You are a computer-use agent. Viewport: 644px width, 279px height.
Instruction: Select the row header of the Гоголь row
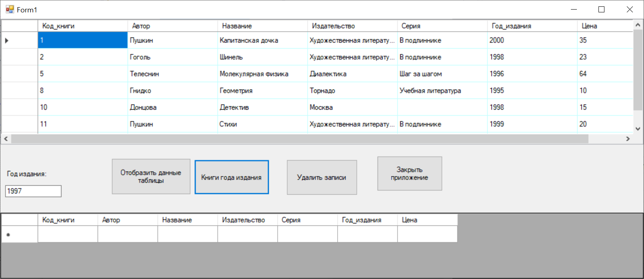coord(20,57)
